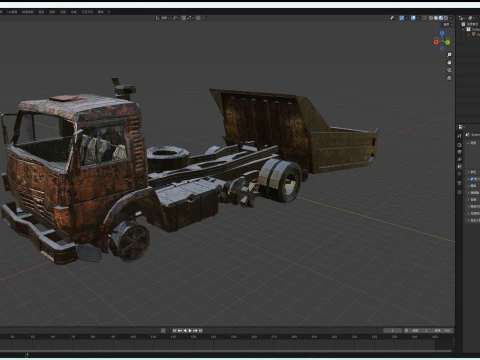Select solid viewport shading
The width and height of the screenshot is (480, 360).
[x=436, y=18]
